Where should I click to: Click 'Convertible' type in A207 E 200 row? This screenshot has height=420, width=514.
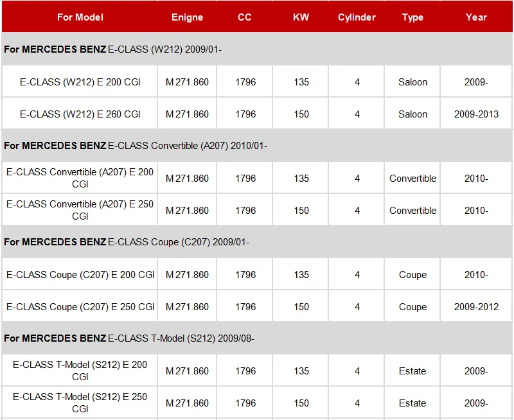tap(412, 179)
